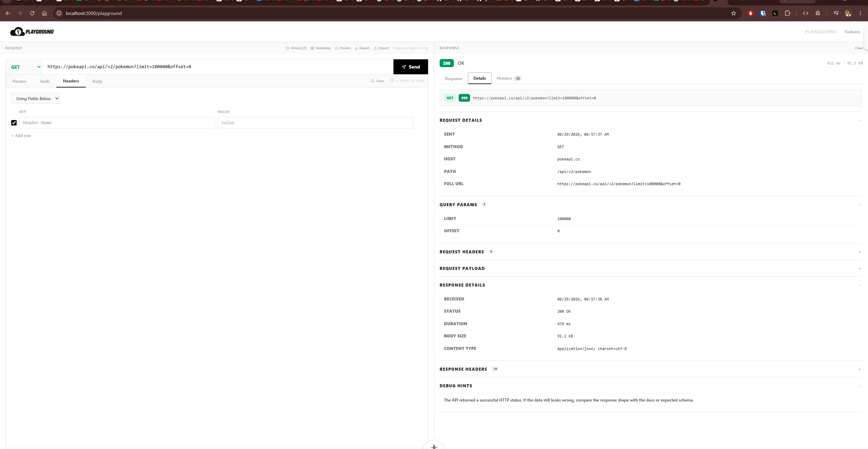Click the browser address bar URL
Image resolution: width=868 pixels, height=449 pixels.
[94, 13]
